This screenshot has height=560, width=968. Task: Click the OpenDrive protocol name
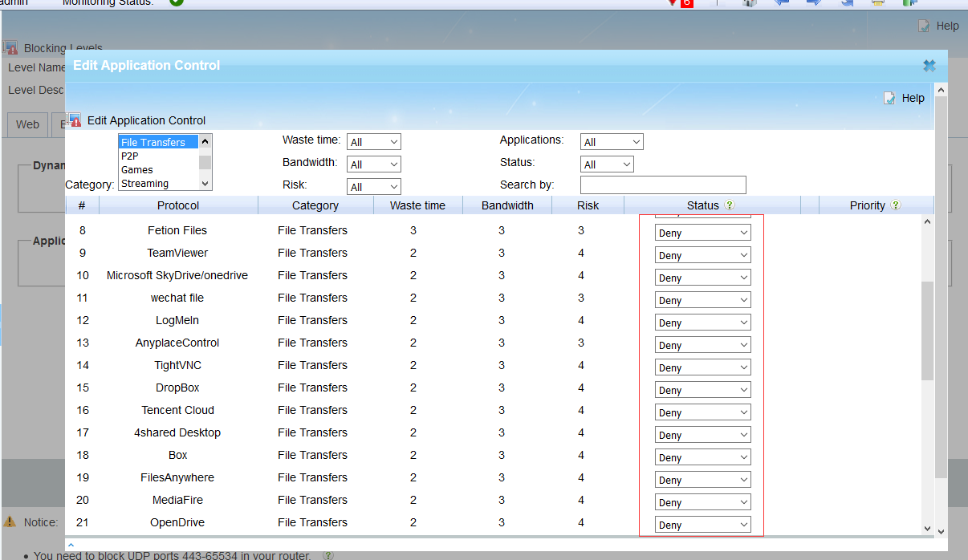(177, 522)
